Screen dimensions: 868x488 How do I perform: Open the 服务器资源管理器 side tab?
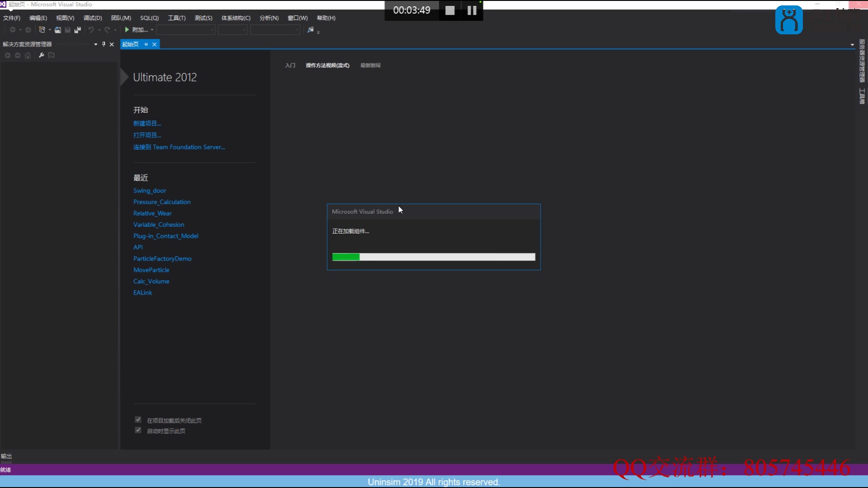click(862, 61)
